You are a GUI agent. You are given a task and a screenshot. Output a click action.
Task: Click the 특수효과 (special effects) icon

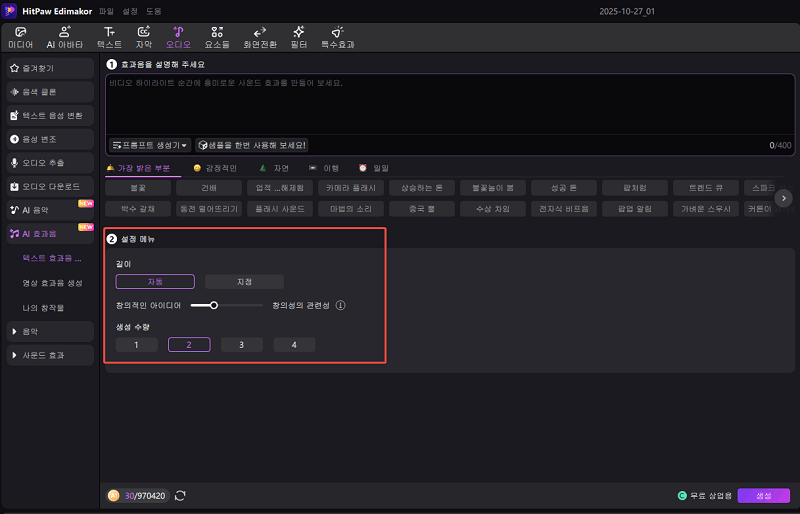click(337, 37)
